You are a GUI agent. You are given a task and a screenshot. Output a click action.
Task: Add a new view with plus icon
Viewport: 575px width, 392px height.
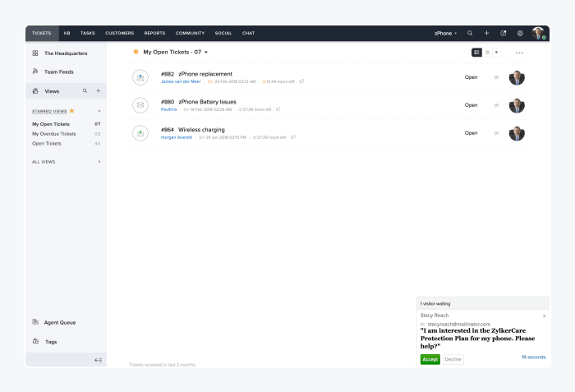98,90
